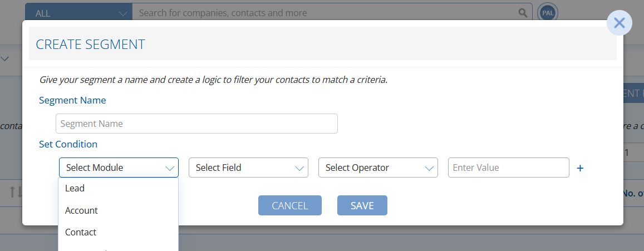Click the Select Field chevron arrow

tap(299, 169)
